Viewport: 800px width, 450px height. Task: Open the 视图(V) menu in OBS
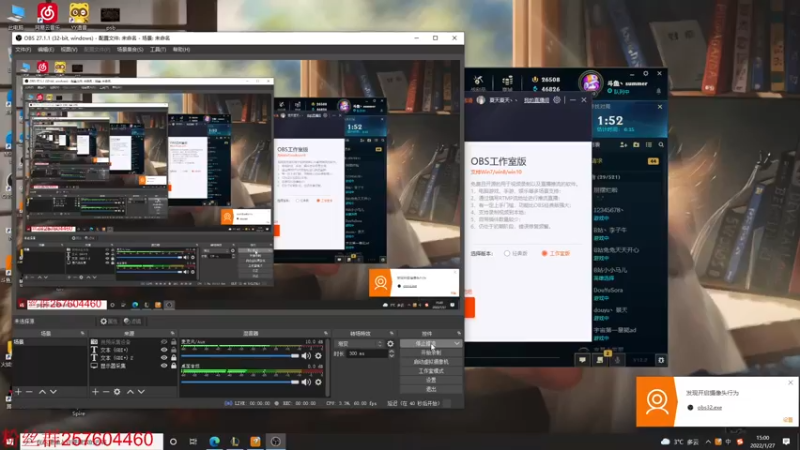[69, 49]
